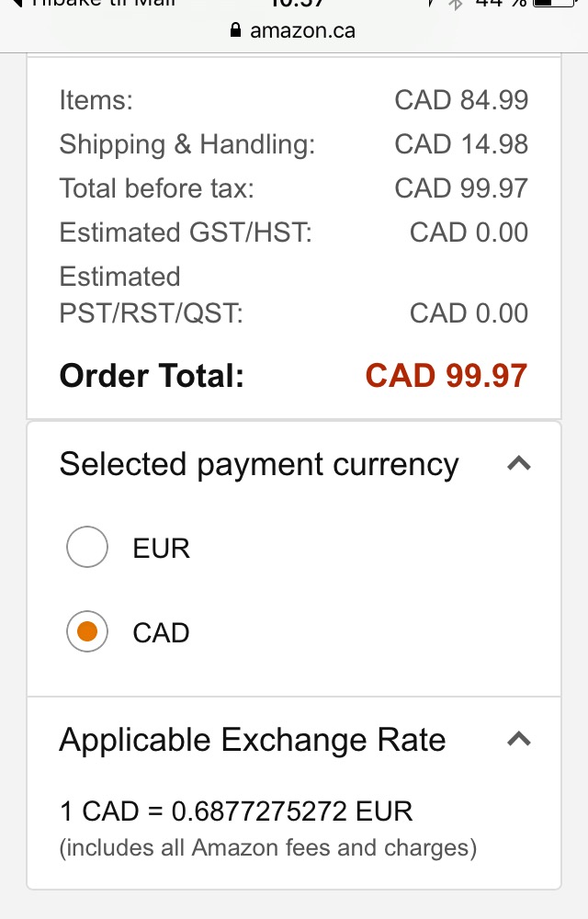Click the CAD currency label text
Image resolution: width=588 pixels, height=919 pixels.
tap(161, 633)
